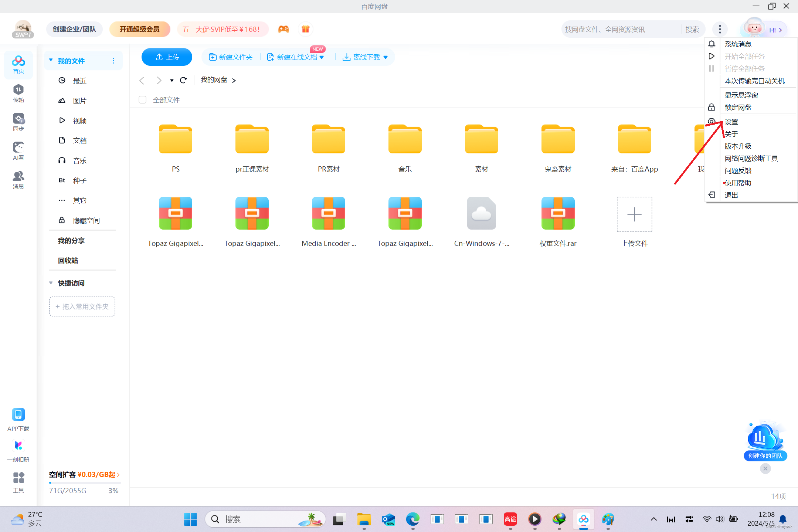Open the 同步 sync sidebar icon
Screen dimensions: 798x532
pos(18,122)
